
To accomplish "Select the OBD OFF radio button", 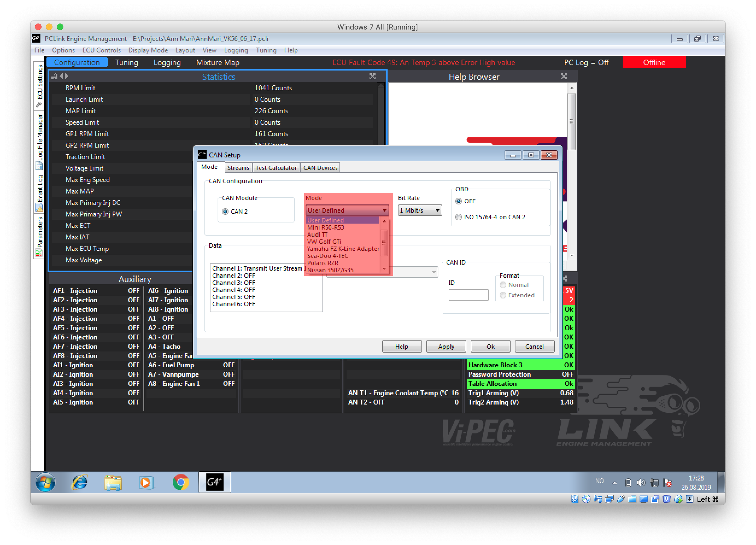I will point(459,201).
